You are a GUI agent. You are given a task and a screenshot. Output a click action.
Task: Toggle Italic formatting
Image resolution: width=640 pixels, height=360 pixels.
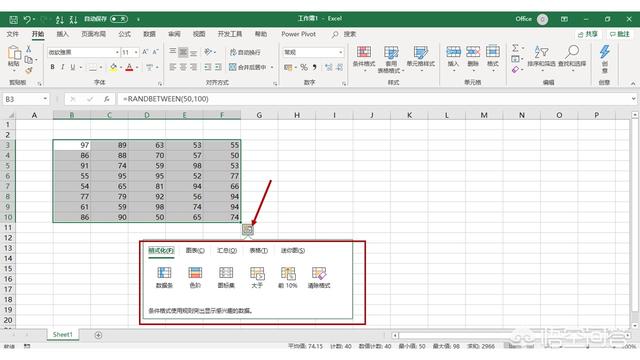[x=62, y=67]
